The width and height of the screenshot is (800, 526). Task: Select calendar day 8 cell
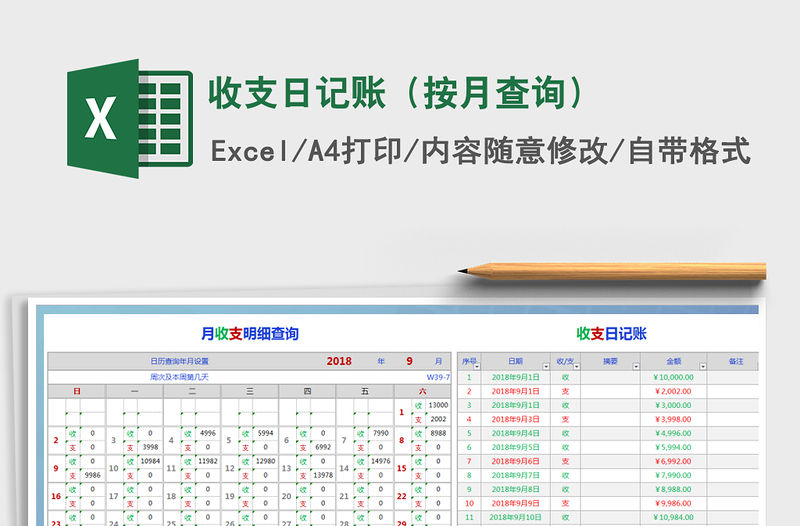coord(402,440)
